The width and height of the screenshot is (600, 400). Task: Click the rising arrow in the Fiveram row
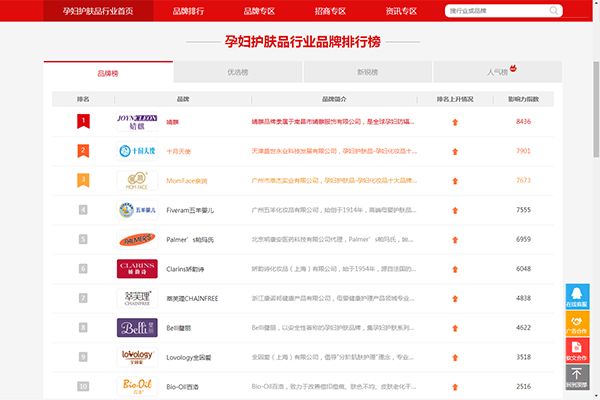tap(455, 211)
